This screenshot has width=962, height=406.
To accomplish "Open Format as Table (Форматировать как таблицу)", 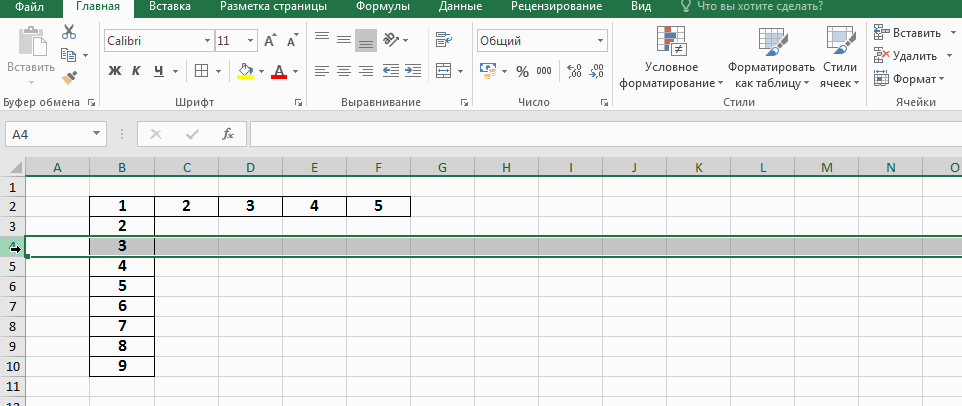I will (x=772, y=58).
